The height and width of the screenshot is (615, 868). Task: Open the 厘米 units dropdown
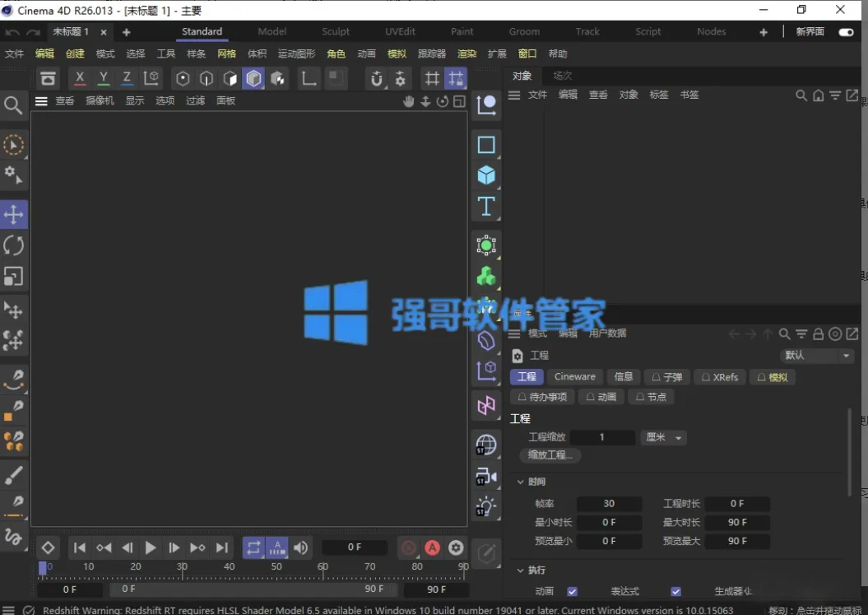coord(664,438)
